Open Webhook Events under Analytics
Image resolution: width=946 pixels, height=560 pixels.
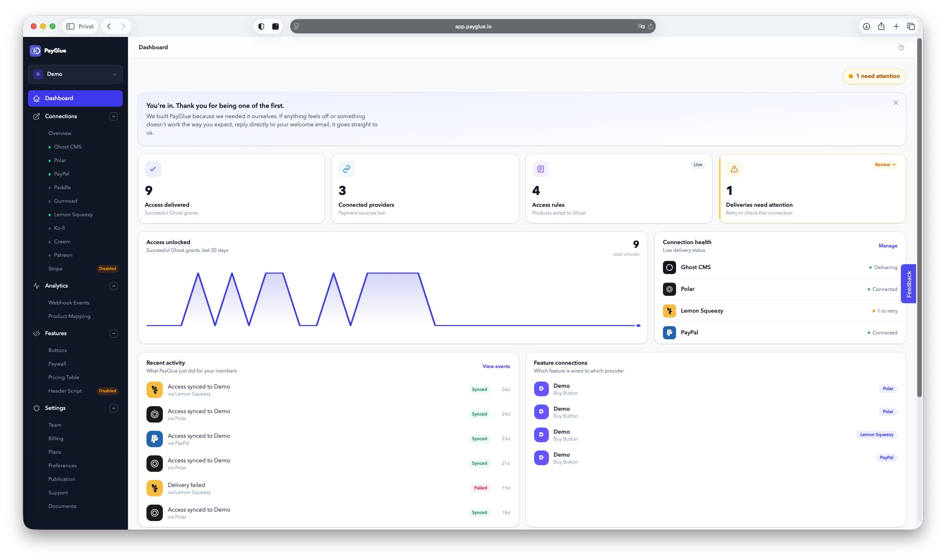[x=69, y=303]
